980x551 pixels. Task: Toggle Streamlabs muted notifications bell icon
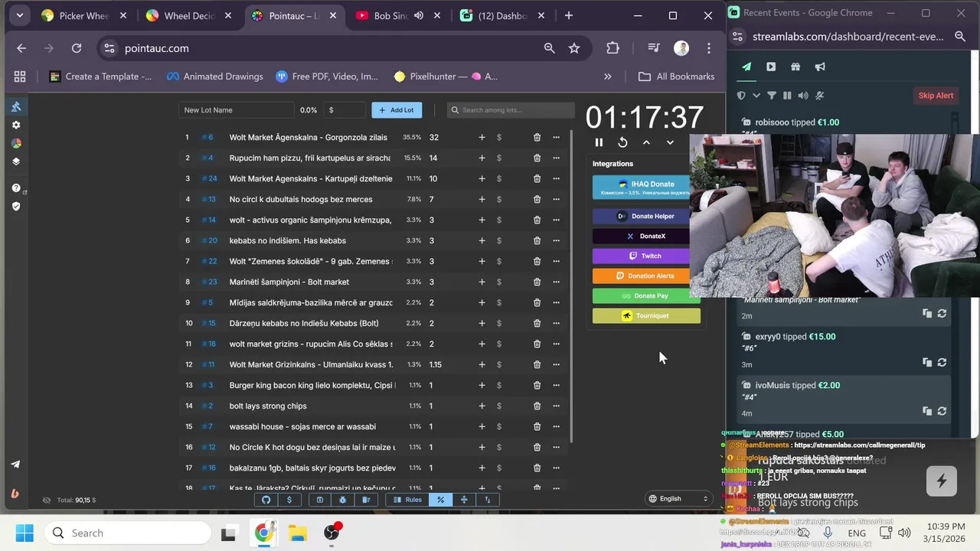[x=820, y=96]
